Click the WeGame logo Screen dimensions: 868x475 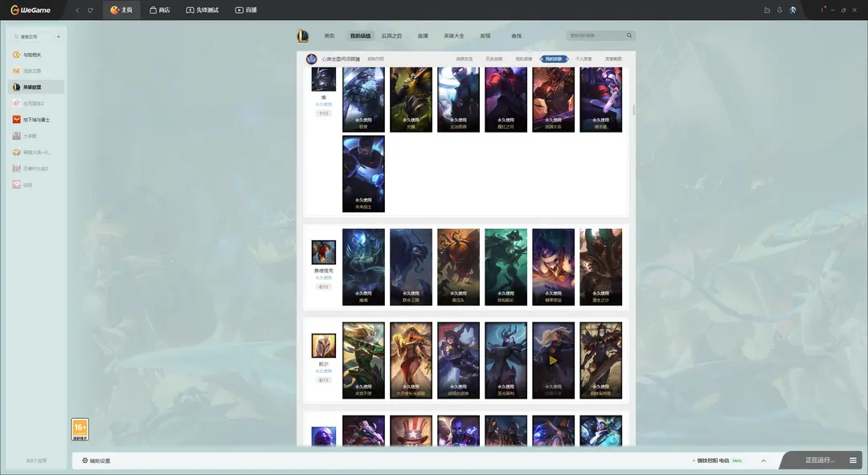(31, 10)
